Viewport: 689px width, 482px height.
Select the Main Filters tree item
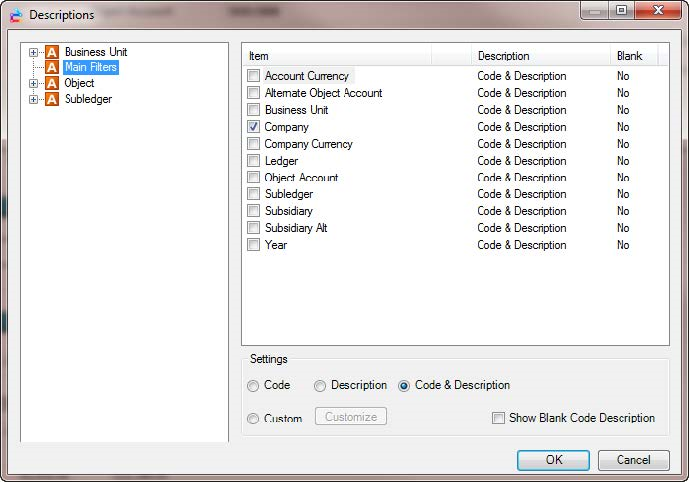(90, 68)
